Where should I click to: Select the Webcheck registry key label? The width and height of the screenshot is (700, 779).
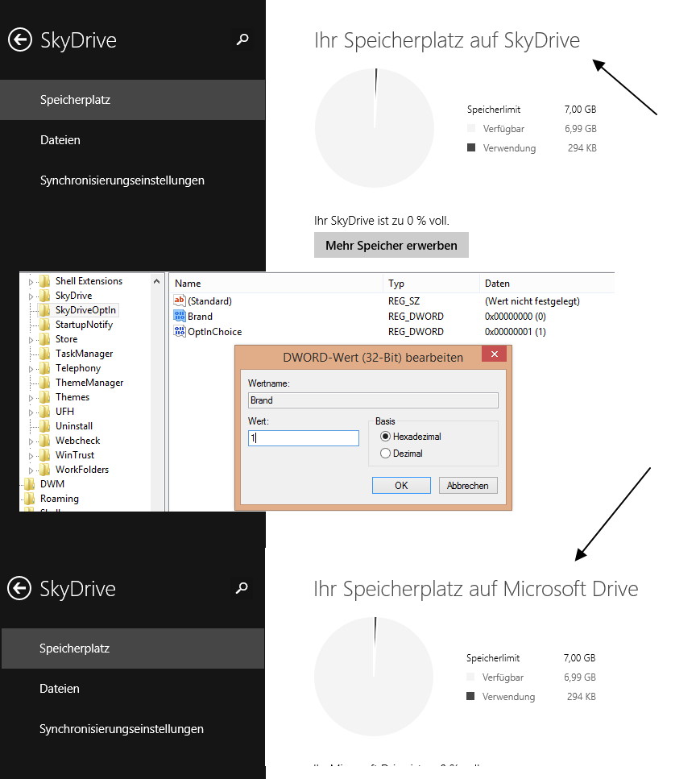click(x=77, y=441)
